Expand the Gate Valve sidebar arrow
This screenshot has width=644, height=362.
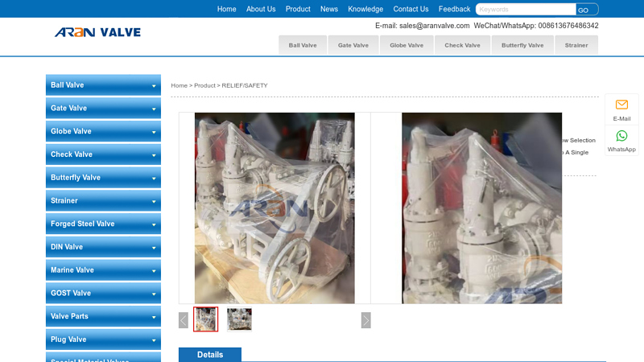click(154, 109)
